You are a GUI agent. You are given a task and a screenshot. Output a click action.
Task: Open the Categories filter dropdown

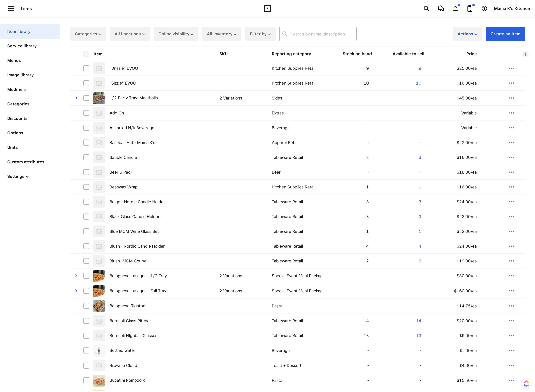point(88,34)
